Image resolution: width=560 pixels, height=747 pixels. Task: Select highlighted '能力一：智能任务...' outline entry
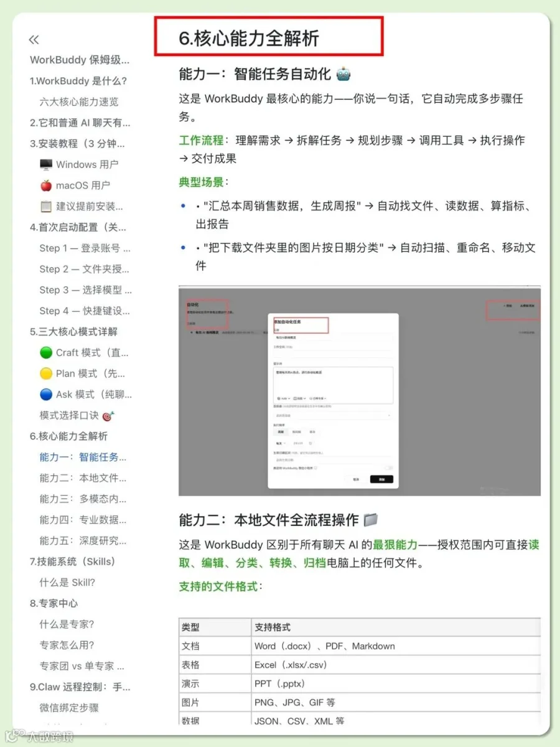click(x=83, y=457)
